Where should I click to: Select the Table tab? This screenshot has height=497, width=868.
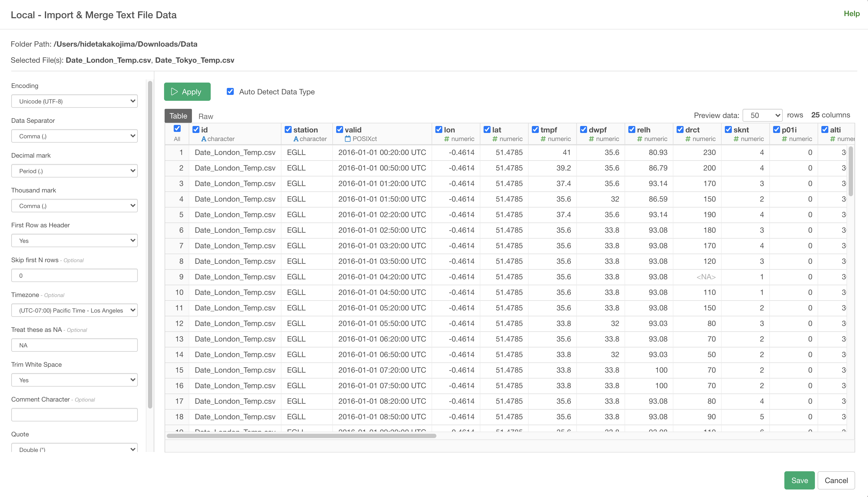click(x=178, y=116)
